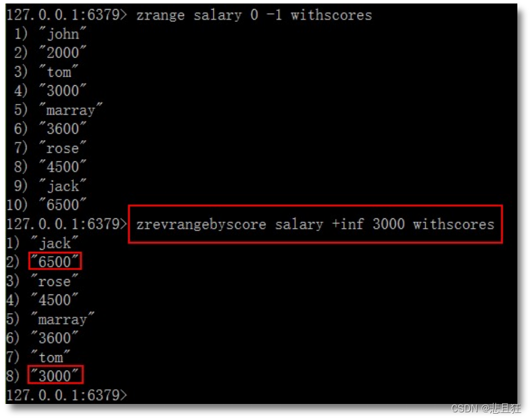This screenshot has height=420, width=532.
Task: Click "4500" on line 8 of first output
Action: tap(63, 167)
